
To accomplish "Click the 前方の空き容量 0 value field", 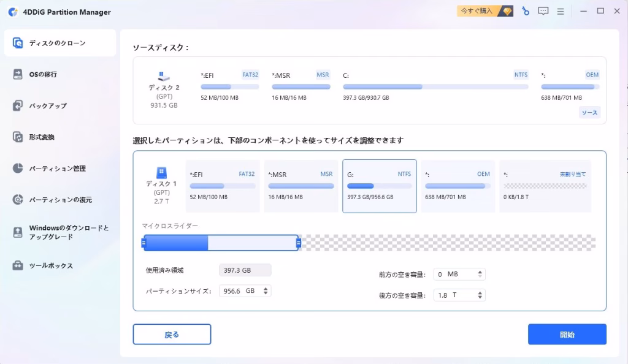I will click(x=440, y=275).
